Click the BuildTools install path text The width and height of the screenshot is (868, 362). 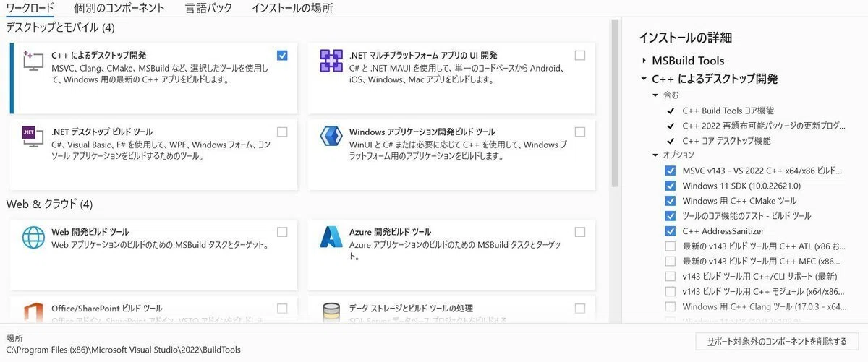[x=124, y=350]
